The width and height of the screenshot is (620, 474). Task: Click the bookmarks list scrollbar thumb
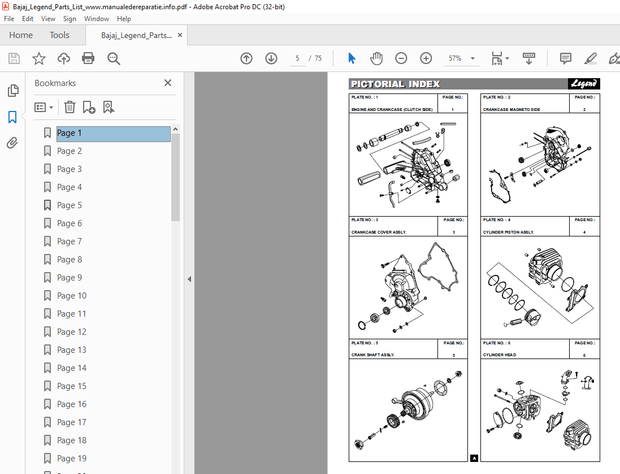(x=175, y=177)
